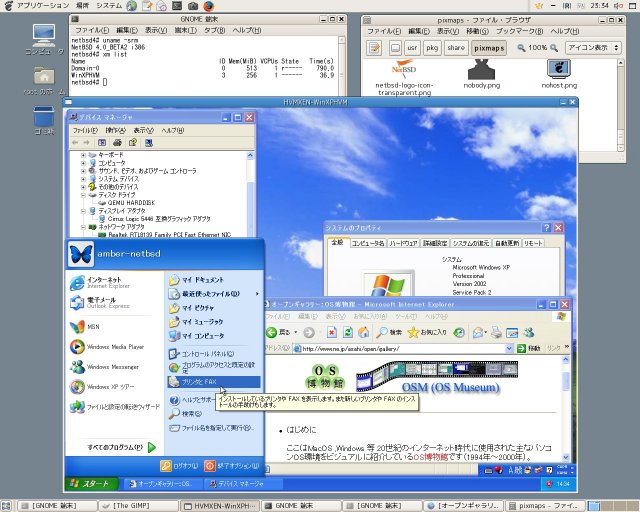
Task: Click the usr path button in pixmaps browser
Action: pos(412,48)
